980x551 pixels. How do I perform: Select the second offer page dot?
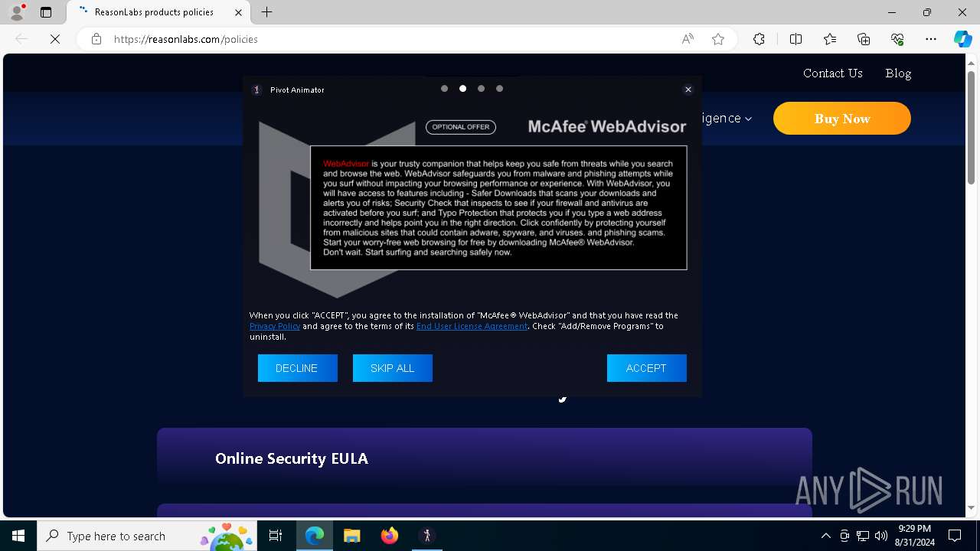tap(462, 89)
